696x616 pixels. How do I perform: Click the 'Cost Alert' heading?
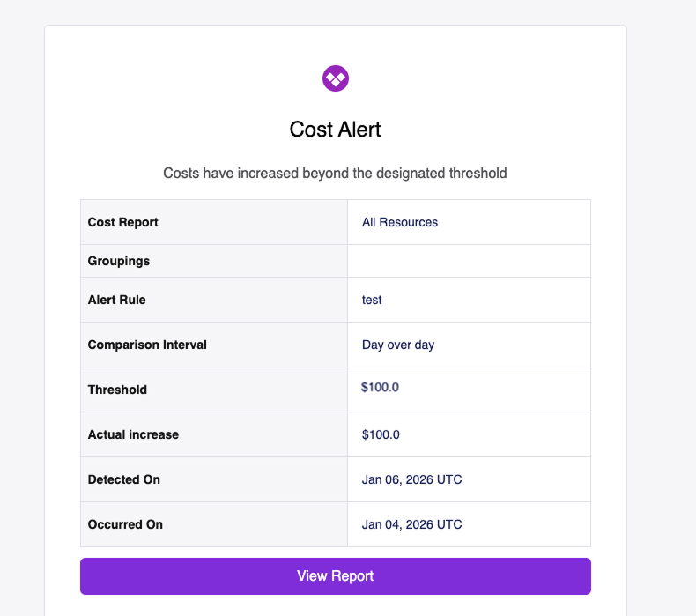tap(335, 130)
